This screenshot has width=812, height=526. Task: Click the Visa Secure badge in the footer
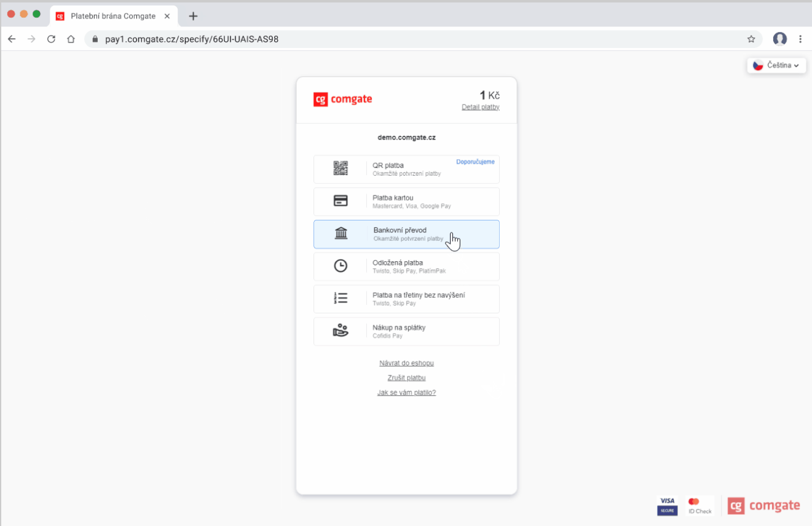pyautogui.click(x=667, y=506)
